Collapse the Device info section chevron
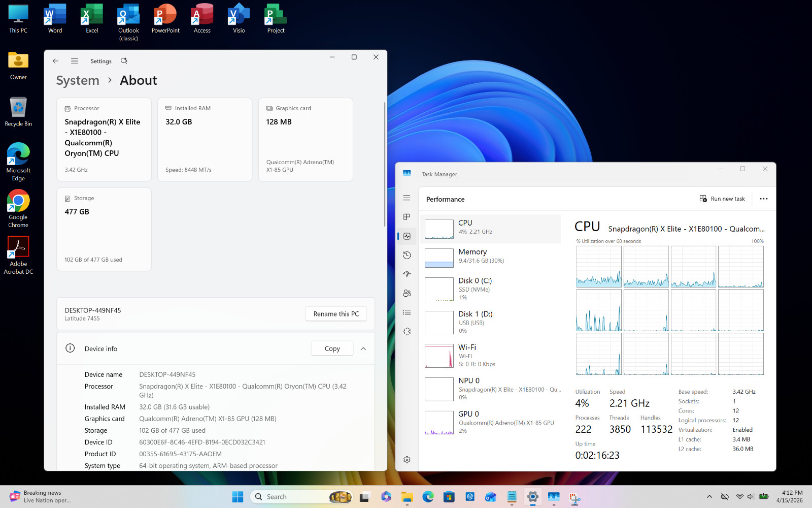 point(363,348)
